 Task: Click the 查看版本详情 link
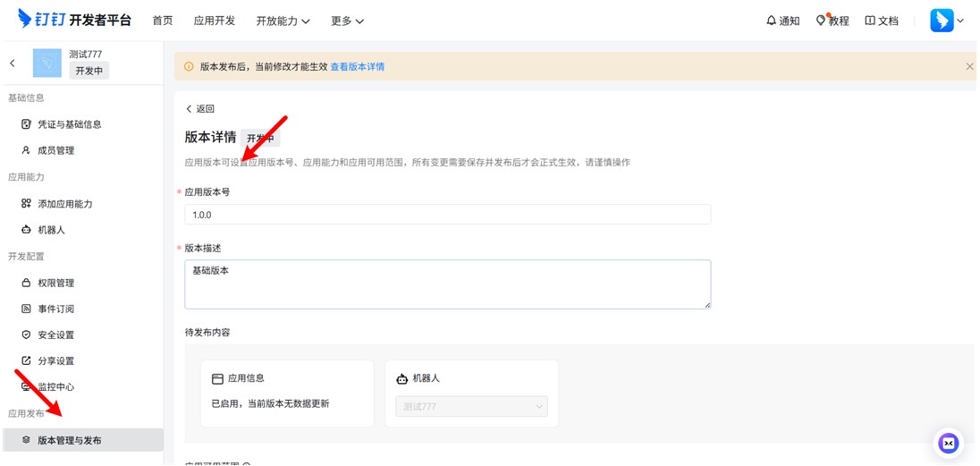pos(357,66)
